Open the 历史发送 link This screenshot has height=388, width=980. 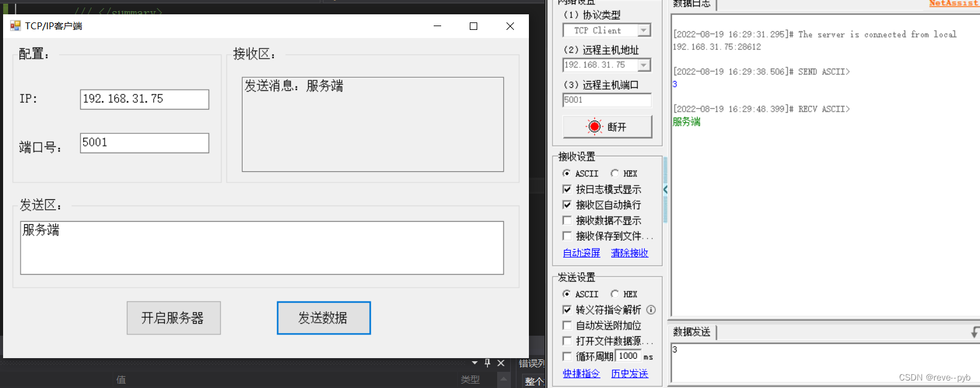pos(630,374)
